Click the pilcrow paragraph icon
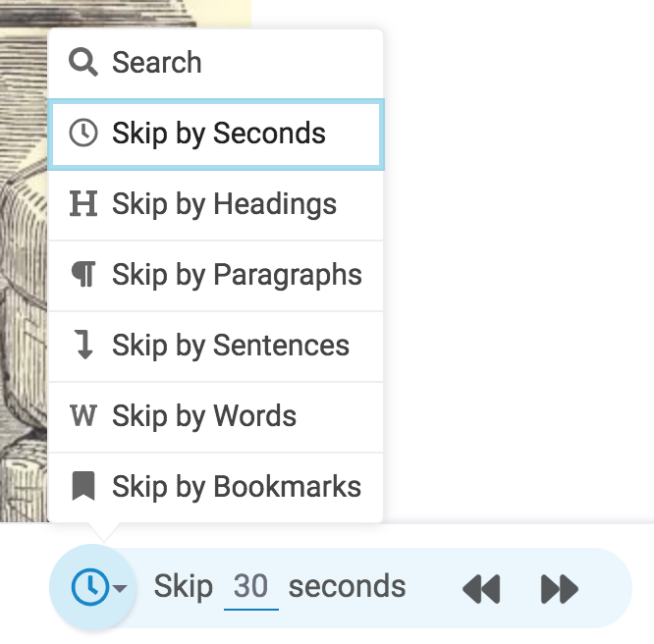This screenshot has height=644, width=654. coord(83,274)
